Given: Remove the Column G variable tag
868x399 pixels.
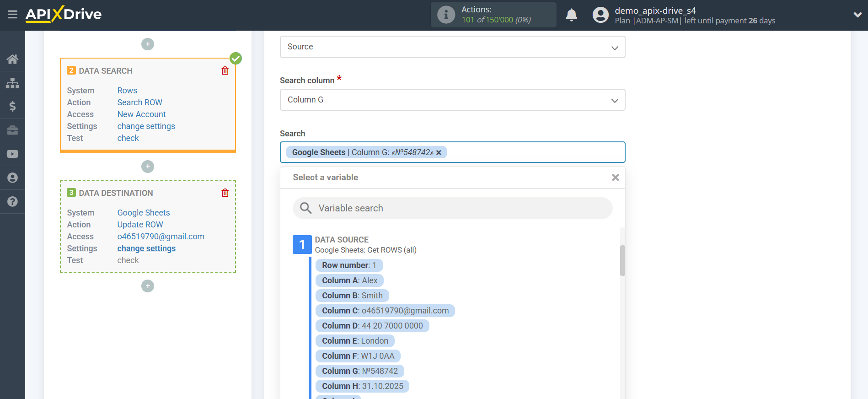Looking at the screenshot, I should pos(439,153).
